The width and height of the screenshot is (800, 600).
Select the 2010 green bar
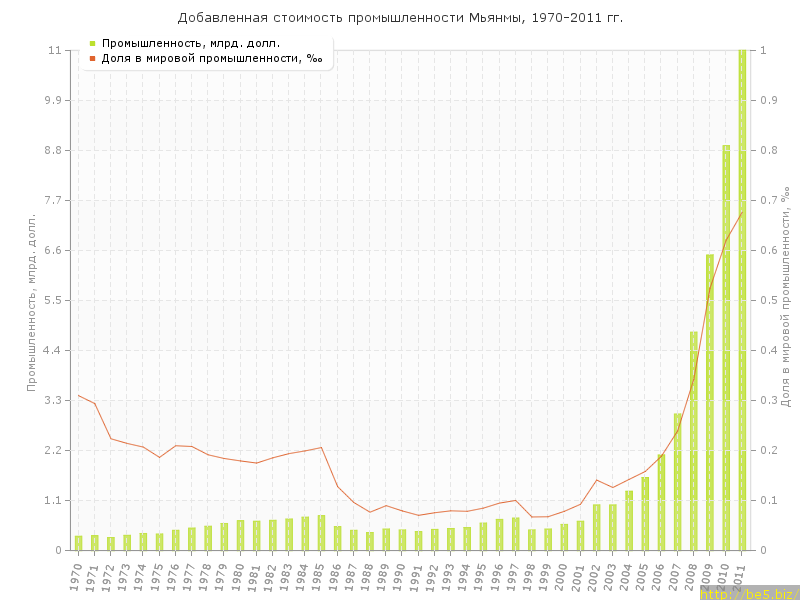pyautogui.click(x=726, y=350)
